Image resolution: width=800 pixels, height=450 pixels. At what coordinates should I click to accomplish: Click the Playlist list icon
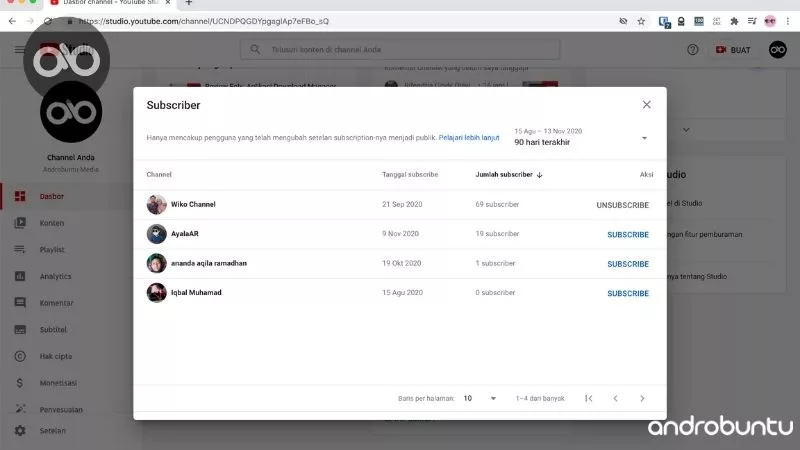(x=20, y=249)
